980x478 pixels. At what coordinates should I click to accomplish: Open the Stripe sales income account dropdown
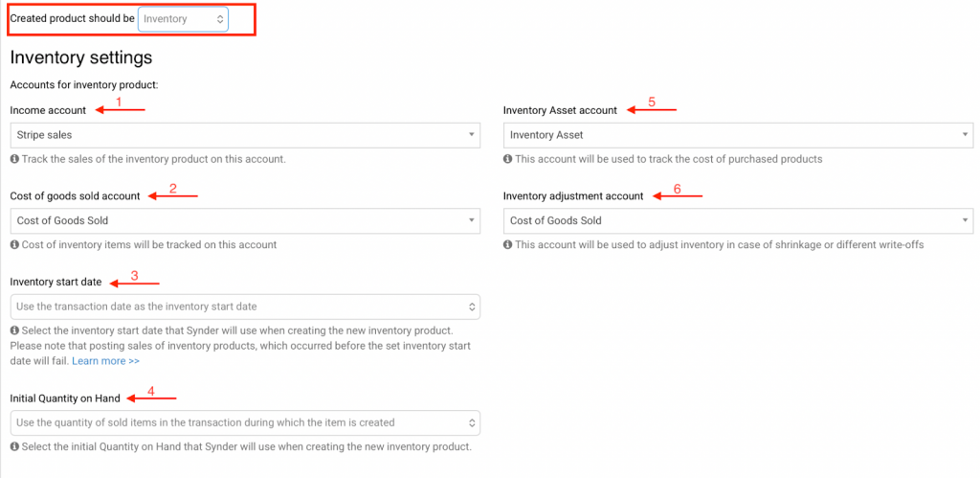tap(245, 135)
